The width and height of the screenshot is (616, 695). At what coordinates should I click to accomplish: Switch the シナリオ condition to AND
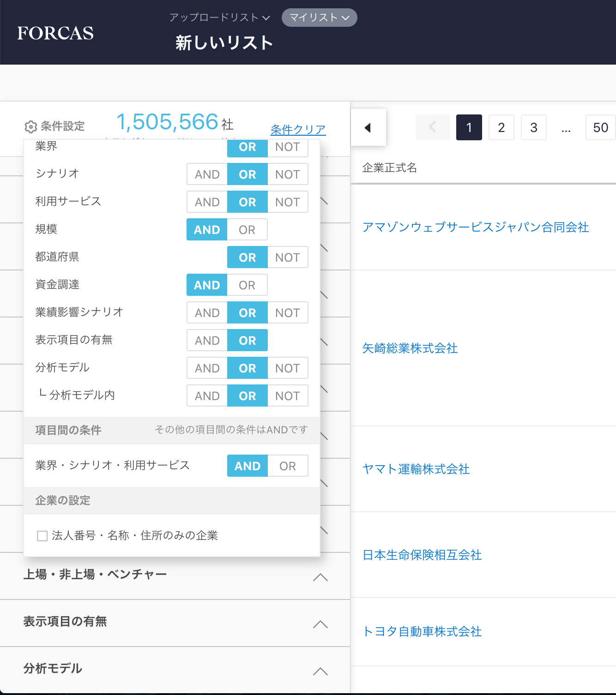click(206, 174)
